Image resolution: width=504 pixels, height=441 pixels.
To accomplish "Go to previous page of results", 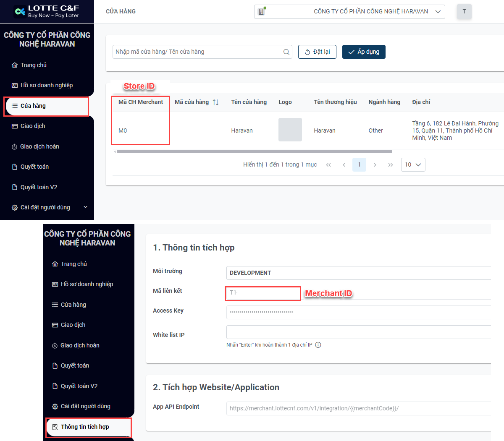I will 344,165.
